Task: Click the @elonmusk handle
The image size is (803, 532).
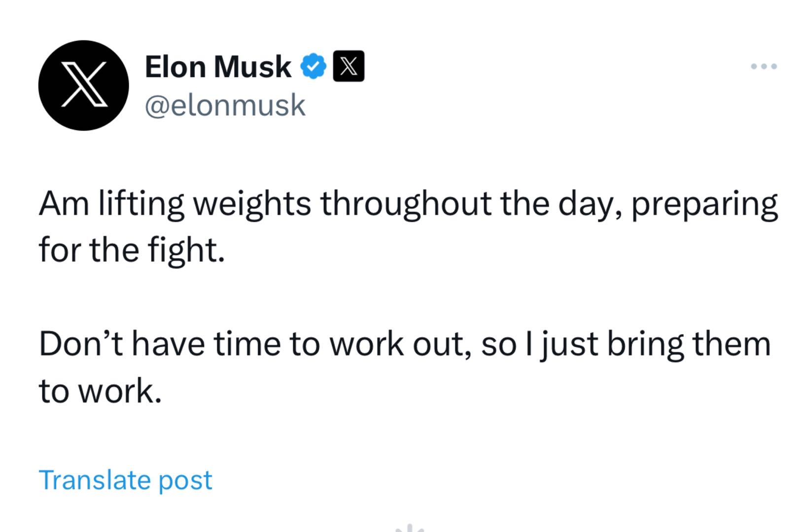Action: tap(225, 105)
